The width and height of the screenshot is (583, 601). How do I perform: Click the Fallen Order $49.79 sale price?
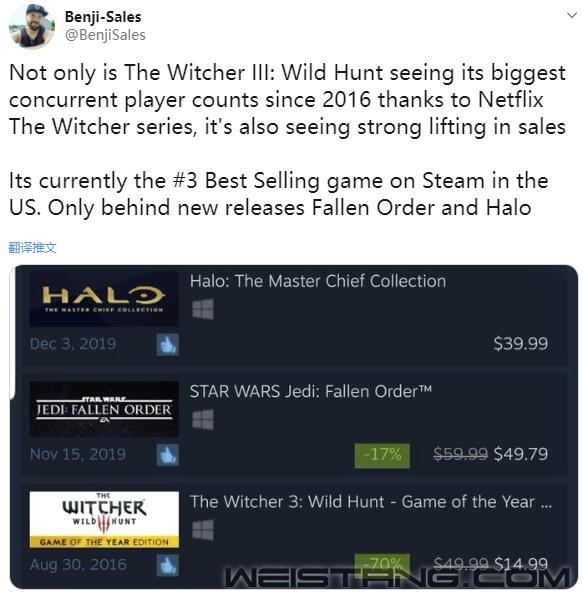(521, 454)
